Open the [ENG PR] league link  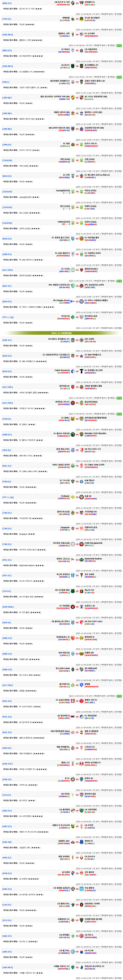pyautogui.click(x=7, y=842)
